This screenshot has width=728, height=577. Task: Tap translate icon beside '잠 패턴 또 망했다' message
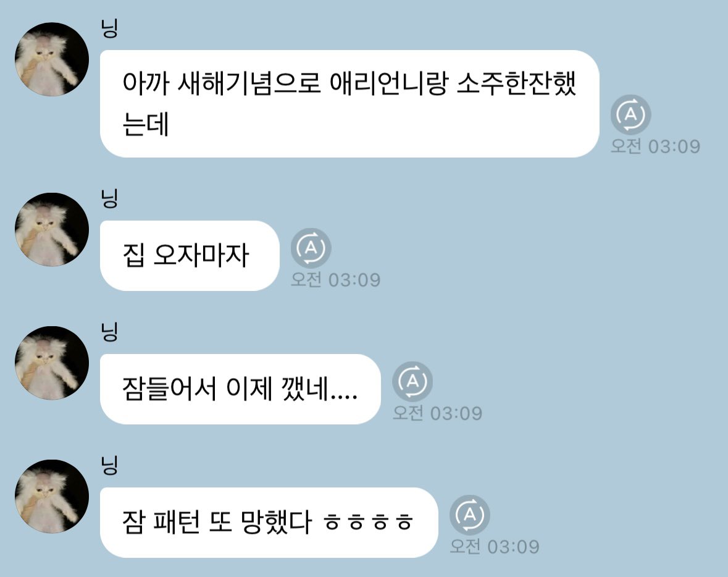pos(470,515)
